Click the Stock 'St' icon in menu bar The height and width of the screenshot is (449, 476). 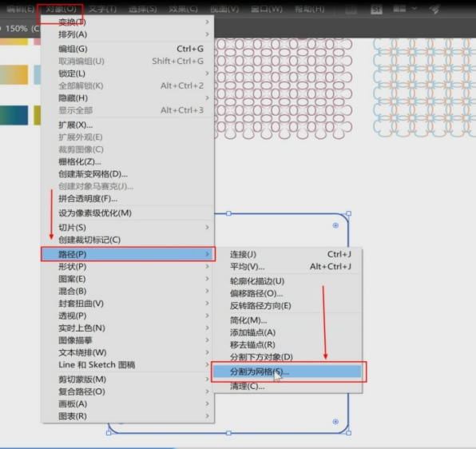[376, 9]
